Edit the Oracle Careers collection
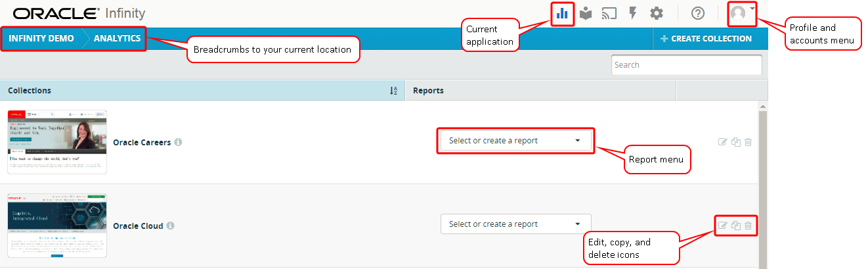868x269 pixels. coord(723,142)
